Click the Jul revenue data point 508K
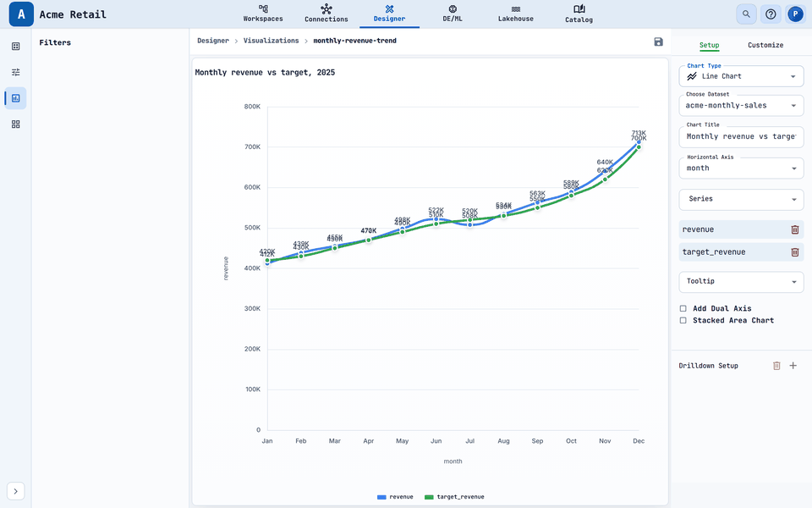 (x=469, y=225)
